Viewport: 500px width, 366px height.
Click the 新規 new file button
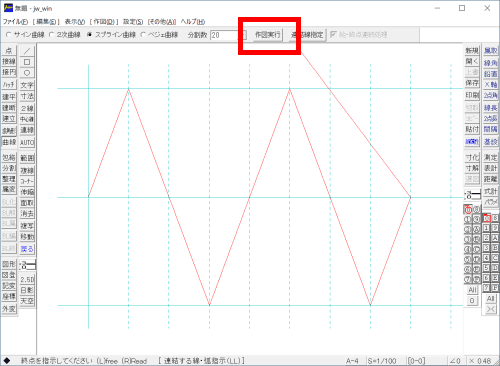(472, 51)
